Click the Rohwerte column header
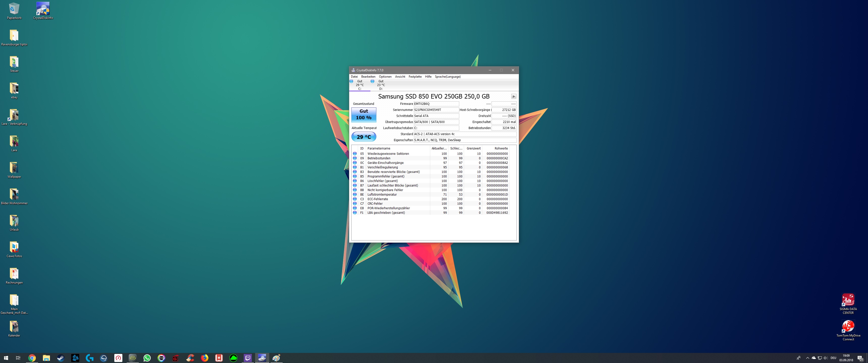Screen dimensions: 868x363 (501, 148)
